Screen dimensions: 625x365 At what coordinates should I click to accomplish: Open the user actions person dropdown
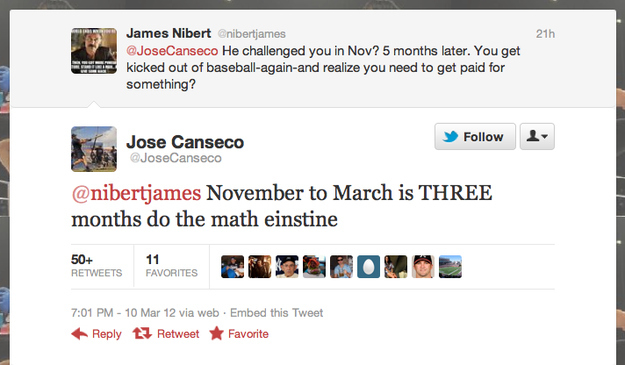(537, 136)
